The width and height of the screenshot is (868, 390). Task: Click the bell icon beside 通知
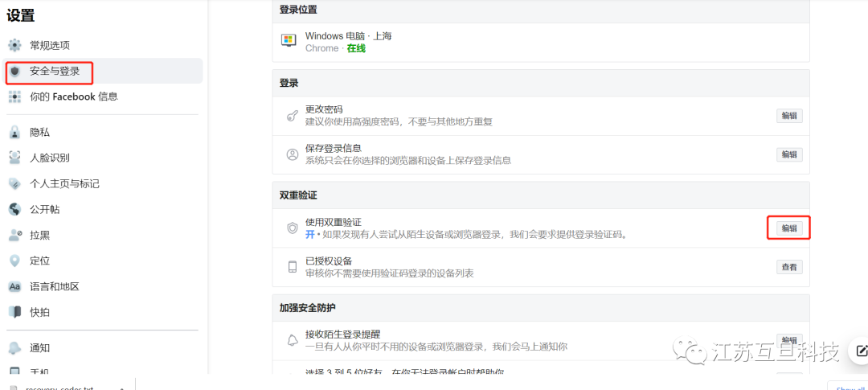(x=14, y=347)
